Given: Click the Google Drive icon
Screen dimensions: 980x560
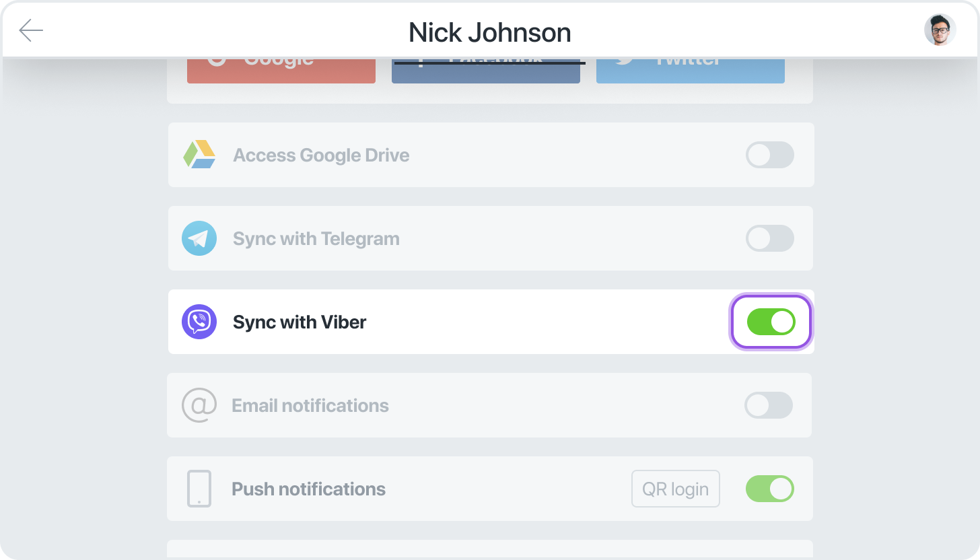Looking at the screenshot, I should click(199, 155).
